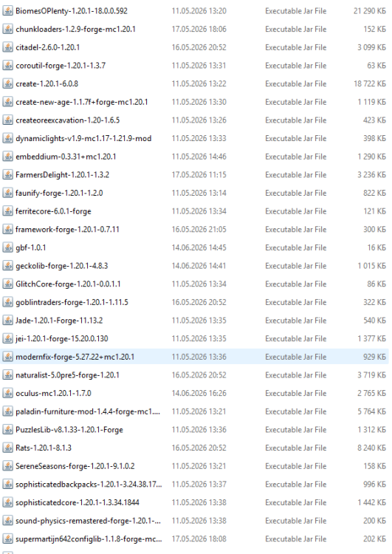Click the jar icon next to sophisticatedbackpacks-1.20.1-3.24.38.17
This screenshot has height=554, width=392.
click(8, 484)
